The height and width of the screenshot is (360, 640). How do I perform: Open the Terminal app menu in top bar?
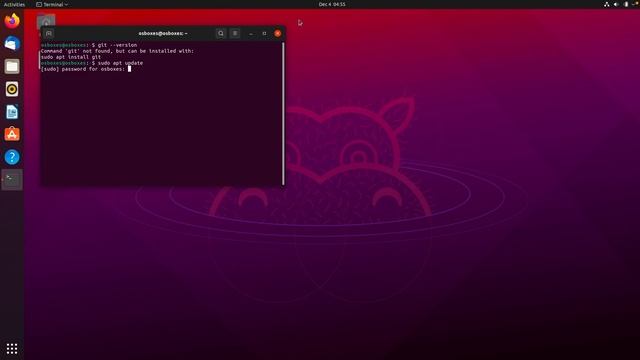(x=52, y=4)
